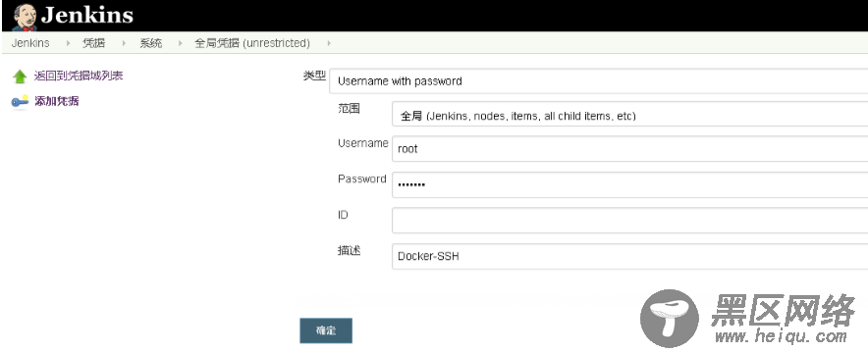
Task: Click the green up-arrow icon
Action: [x=20, y=76]
